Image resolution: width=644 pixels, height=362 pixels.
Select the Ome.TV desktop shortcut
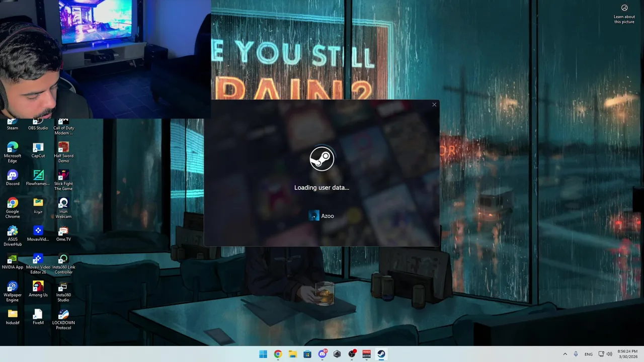[x=63, y=234]
